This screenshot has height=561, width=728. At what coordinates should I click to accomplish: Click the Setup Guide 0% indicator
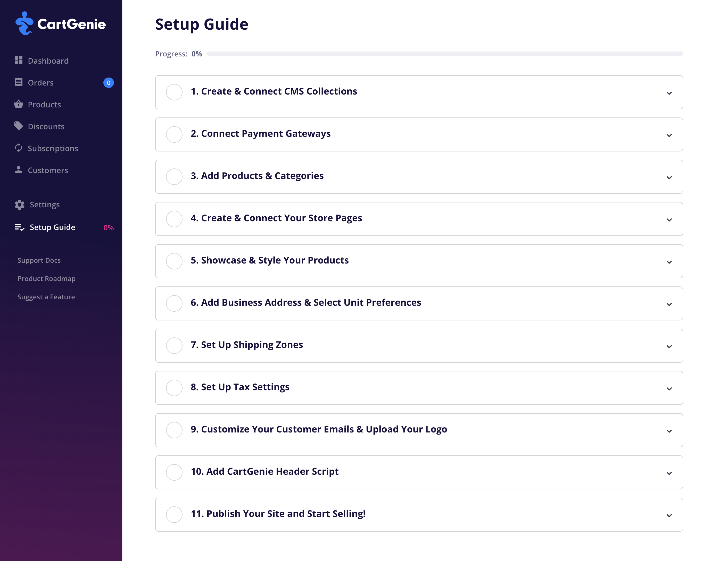(109, 228)
